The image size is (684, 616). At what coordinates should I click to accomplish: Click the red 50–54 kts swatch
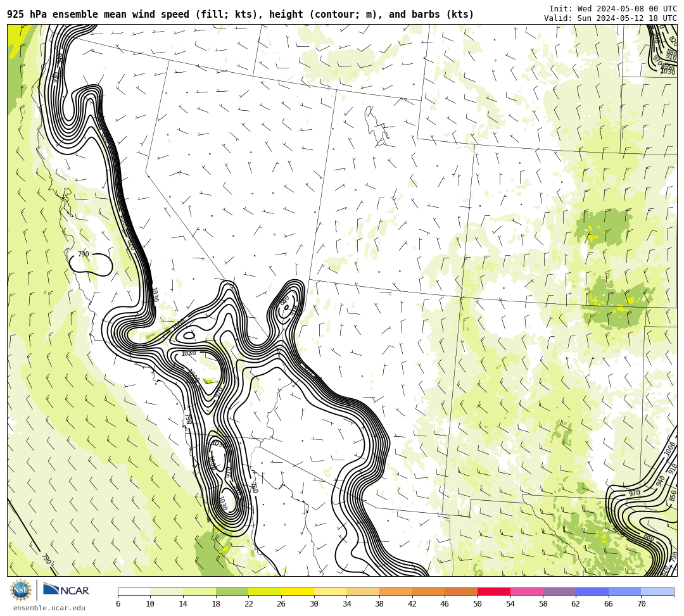[x=494, y=591]
